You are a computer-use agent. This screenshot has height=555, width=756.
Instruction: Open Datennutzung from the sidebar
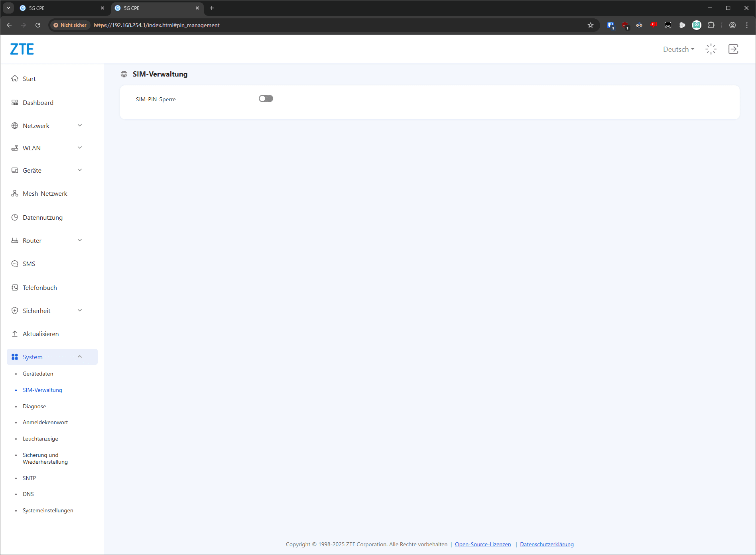(42, 217)
